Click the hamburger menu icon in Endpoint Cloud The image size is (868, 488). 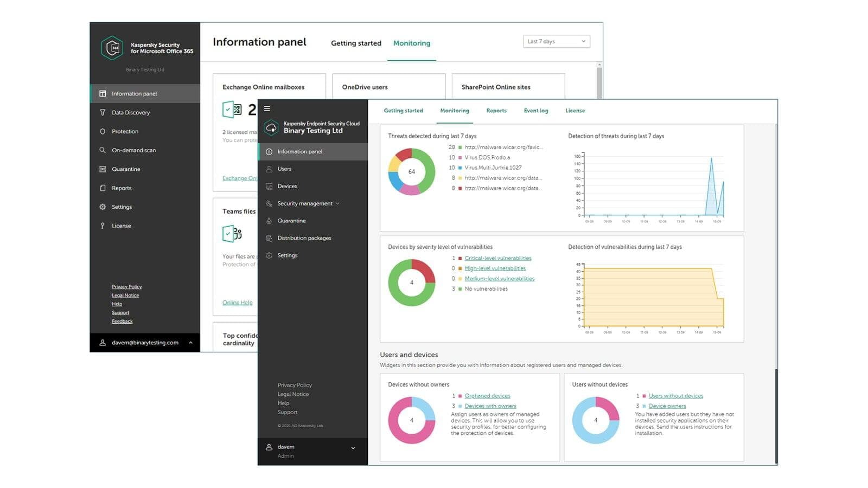[267, 108]
